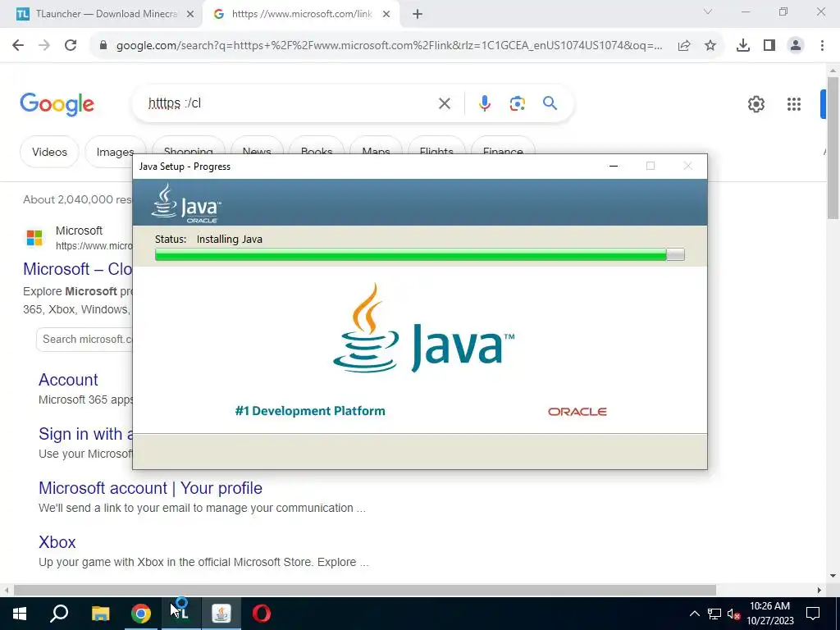Open Windows notification center

[813, 614]
